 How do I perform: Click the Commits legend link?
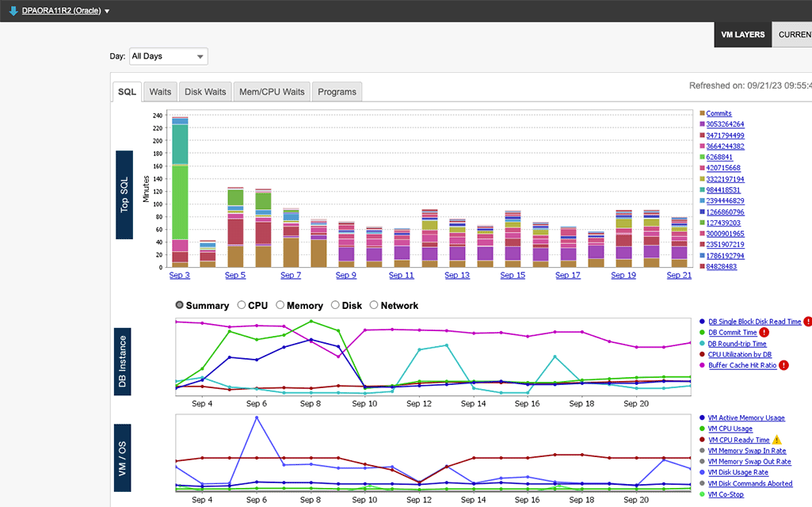click(x=718, y=113)
